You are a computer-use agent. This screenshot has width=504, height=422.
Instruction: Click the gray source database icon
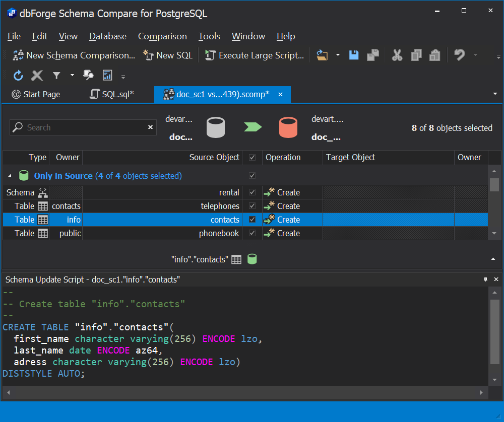point(215,127)
